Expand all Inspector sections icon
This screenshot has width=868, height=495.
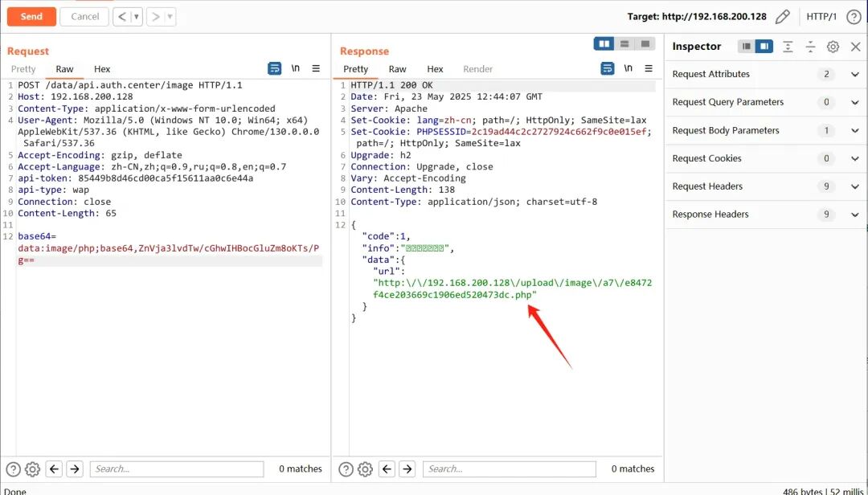click(788, 47)
